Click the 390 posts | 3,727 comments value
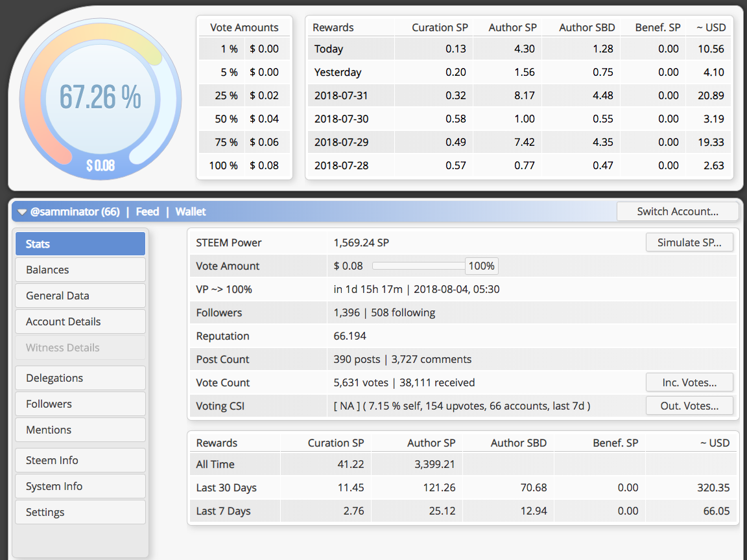This screenshot has width=747, height=560. (x=403, y=359)
